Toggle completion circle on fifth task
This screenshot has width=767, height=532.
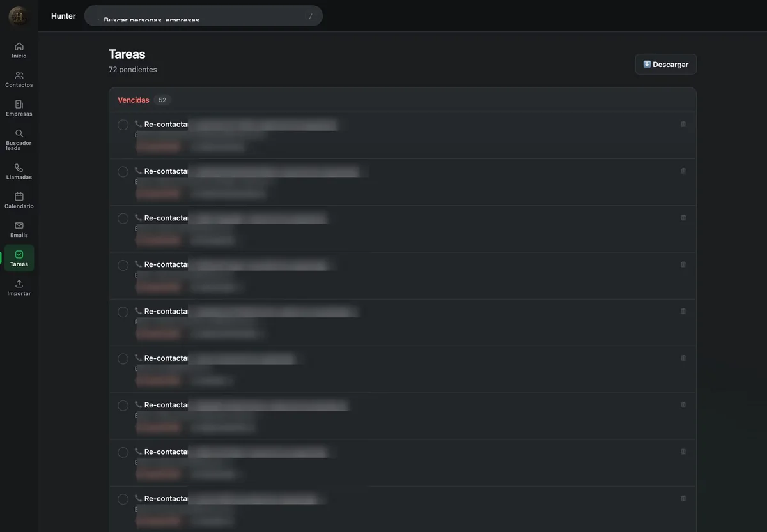click(x=123, y=312)
